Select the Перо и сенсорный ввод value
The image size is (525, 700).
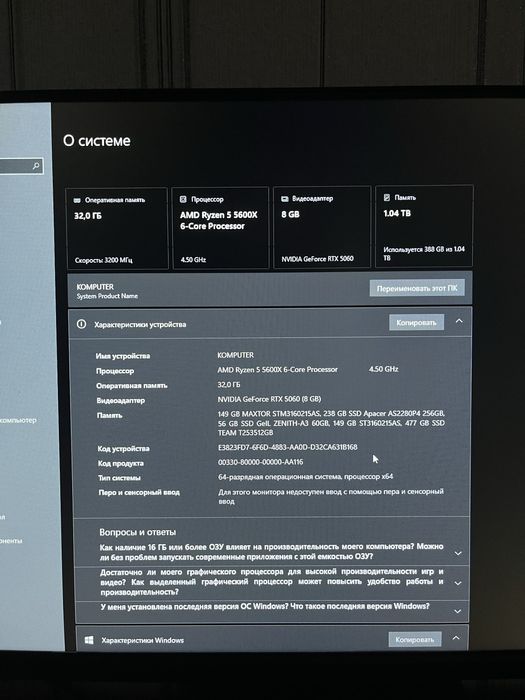point(331,496)
